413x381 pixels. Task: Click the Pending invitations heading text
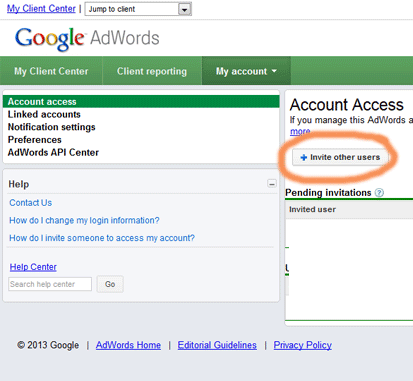[x=328, y=193]
